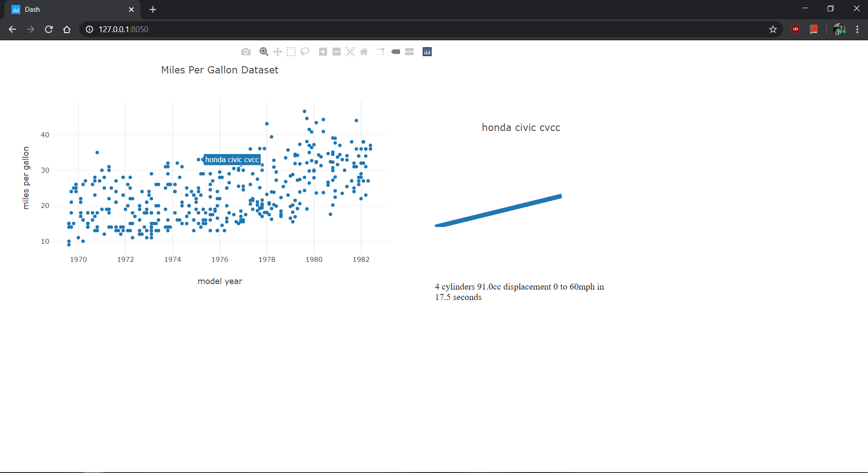Open browser home page

[x=67, y=29]
